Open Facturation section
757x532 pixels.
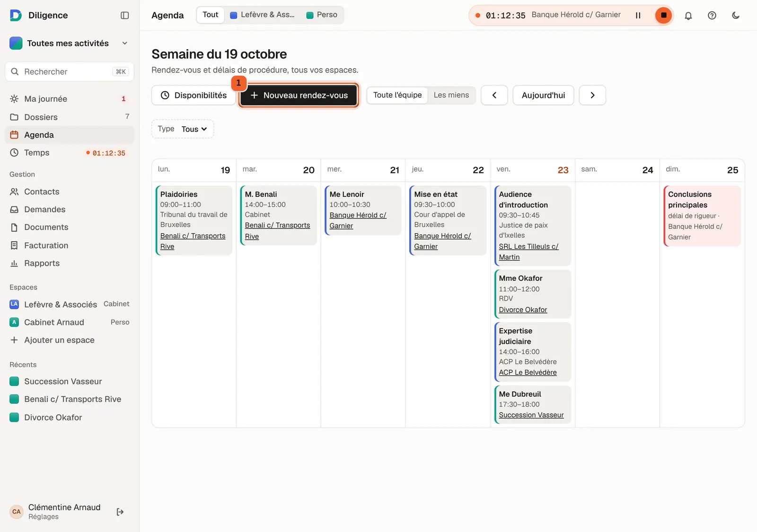[70, 245]
